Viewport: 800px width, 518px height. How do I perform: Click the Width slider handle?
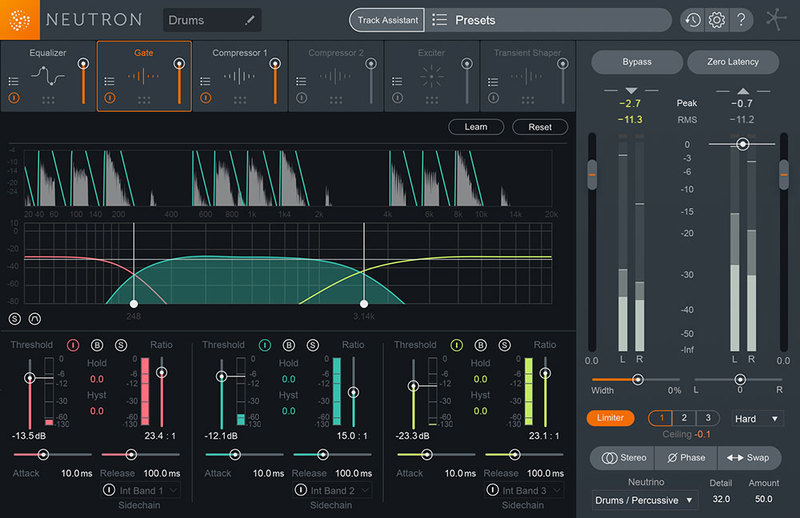click(636, 379)
